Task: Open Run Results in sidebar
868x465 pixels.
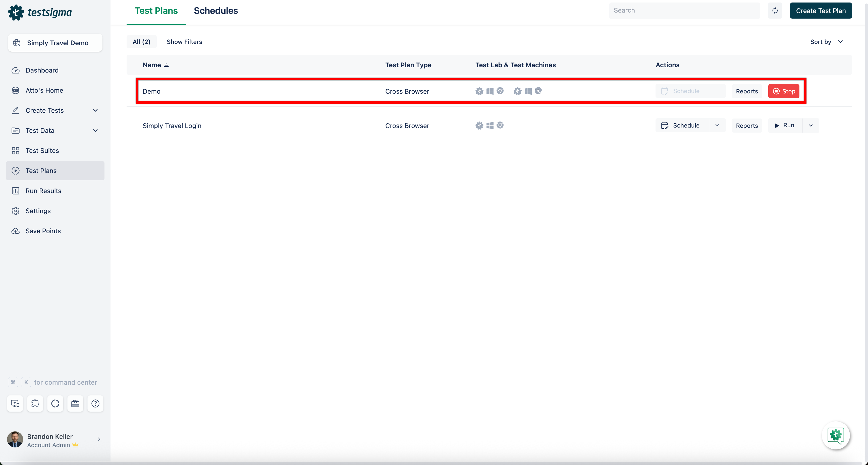Action: tap(43, 191)
